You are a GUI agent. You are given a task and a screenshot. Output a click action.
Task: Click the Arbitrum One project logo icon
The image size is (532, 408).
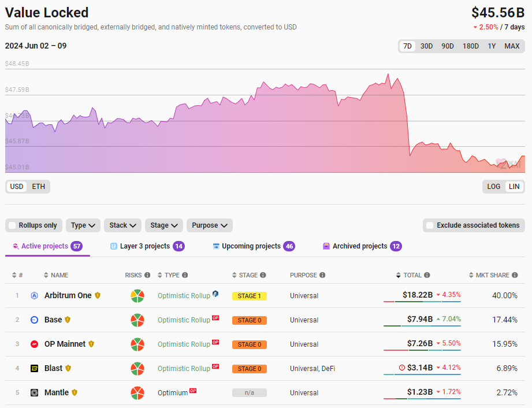(34, 295)
